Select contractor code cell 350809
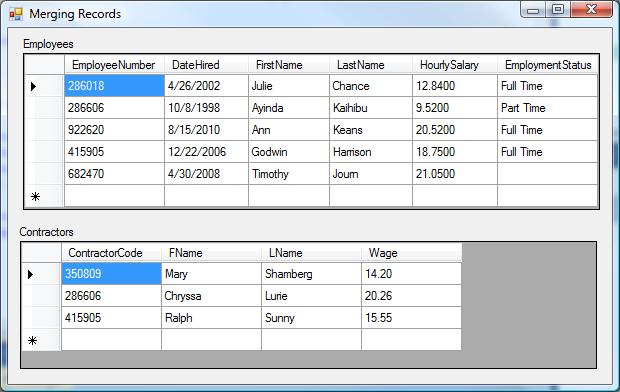 112,274
